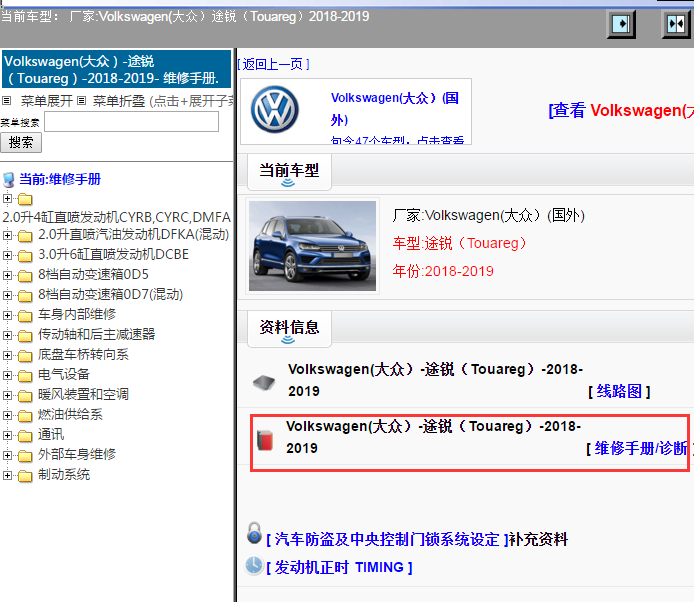
Task: Select 底盘车桥转向系 text label
Action: pyautogui.click(x=83, y=355)
